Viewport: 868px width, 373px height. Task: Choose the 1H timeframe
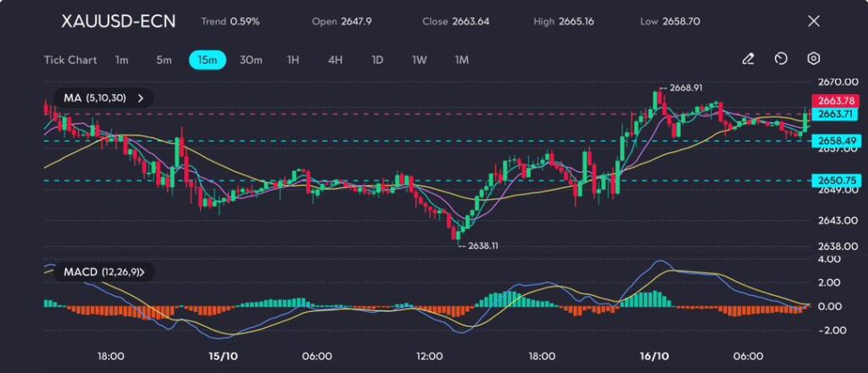pyautogui.click(x=293, y=60)
